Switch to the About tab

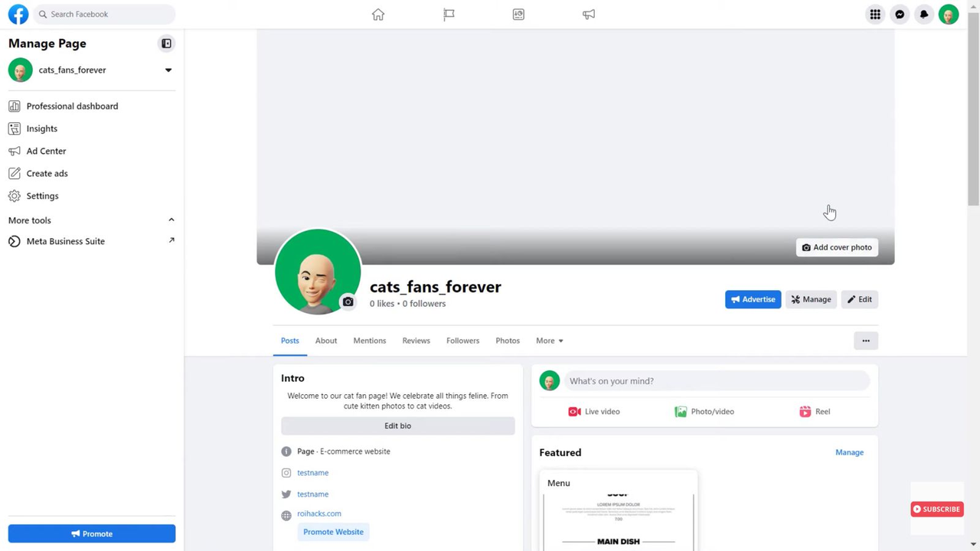[x=326, y=341]
